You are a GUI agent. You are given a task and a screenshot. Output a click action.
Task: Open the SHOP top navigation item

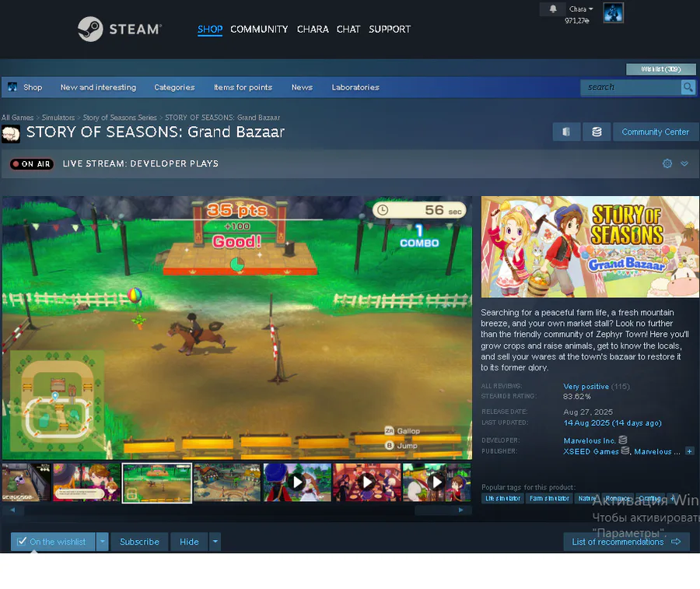[210, 30]
